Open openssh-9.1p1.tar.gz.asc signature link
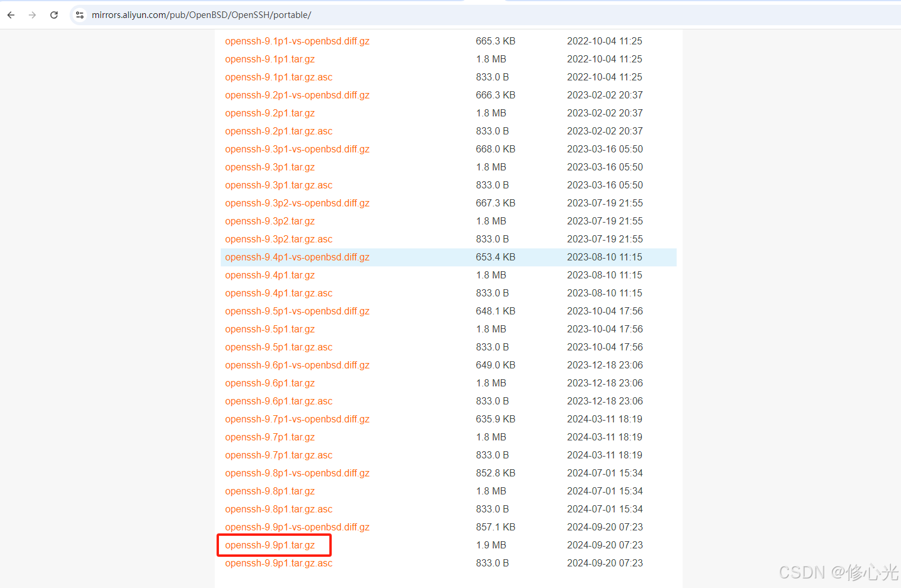Viewport: 901px width, 588px height. [x=278, y=77]
